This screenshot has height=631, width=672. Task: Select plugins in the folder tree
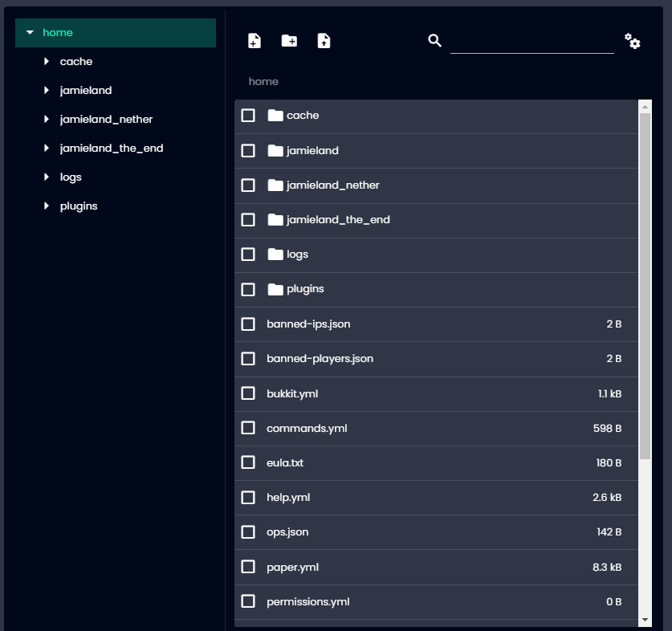pos(79,206)
